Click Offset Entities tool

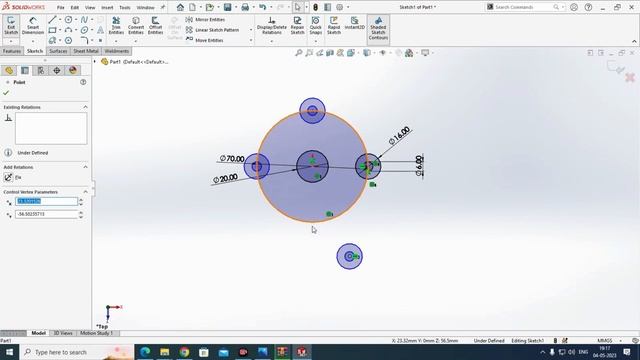pyautogui.click(x=156, y=26)
